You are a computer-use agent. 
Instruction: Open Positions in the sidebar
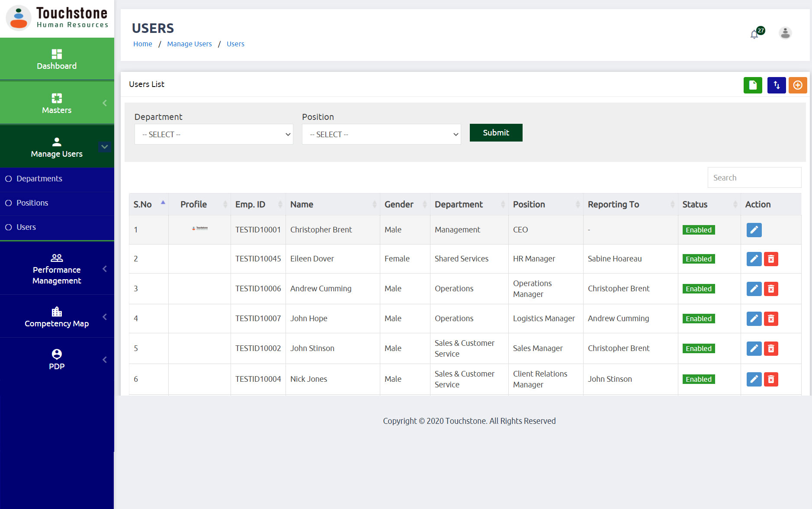point(32,203)
